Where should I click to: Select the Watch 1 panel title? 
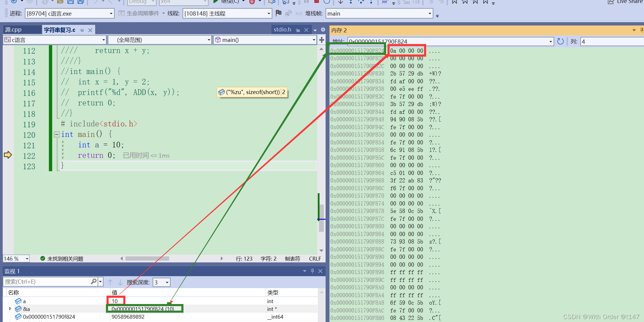click(x=12, y=271)
